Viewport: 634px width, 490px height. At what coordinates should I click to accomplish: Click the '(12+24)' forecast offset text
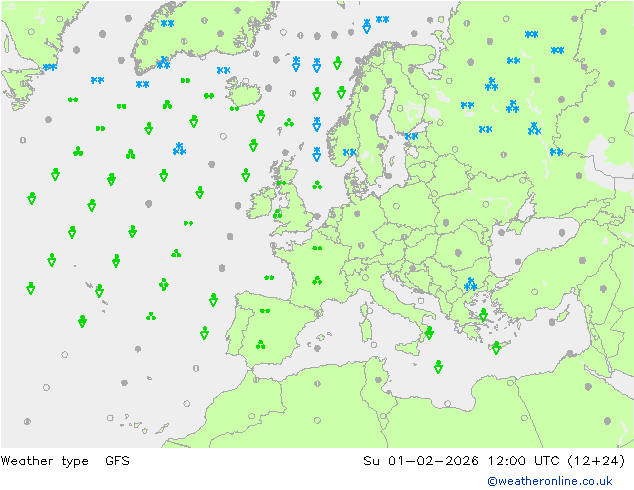pos(596,460)
